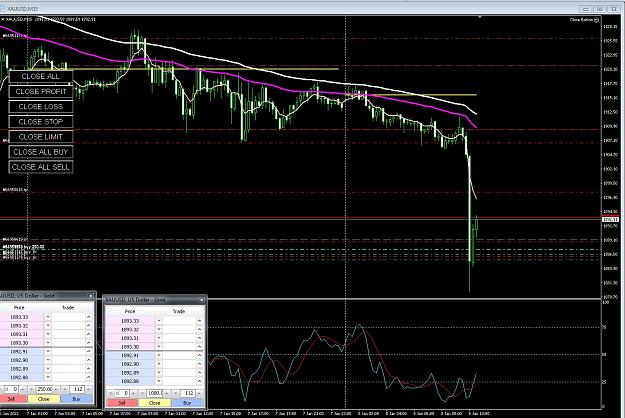Screen dimensions: 625x418
Task: Click Sell in the 1000-volume depth panel
Action: tap(122, 403)
